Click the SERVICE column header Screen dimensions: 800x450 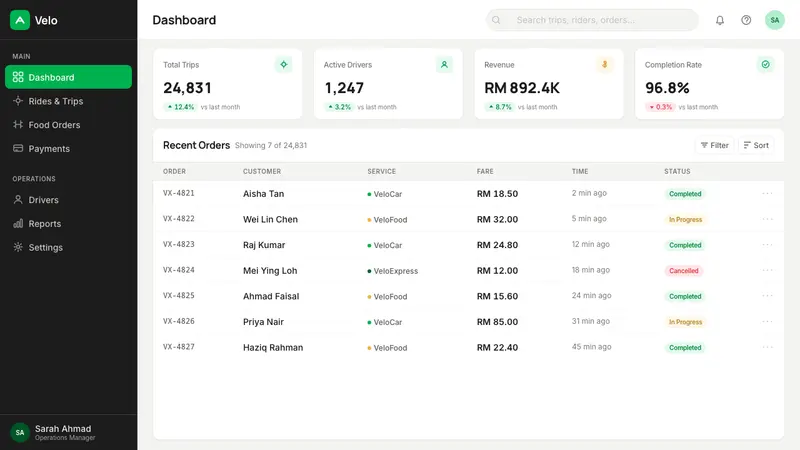click(382, 171)
